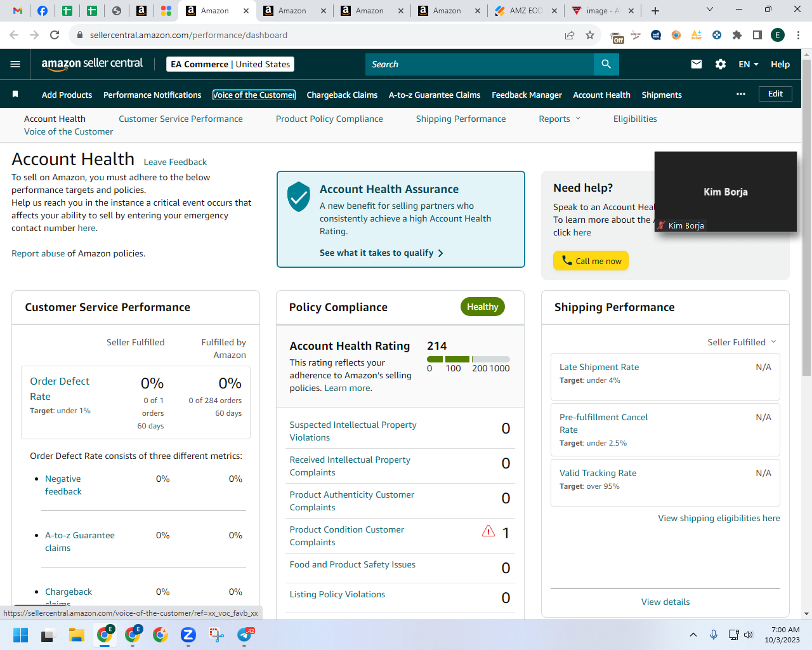Open View shipping eligibilities here link
Image resolution: width=812 pixels, height=650 pixels.
coord(719,518)
